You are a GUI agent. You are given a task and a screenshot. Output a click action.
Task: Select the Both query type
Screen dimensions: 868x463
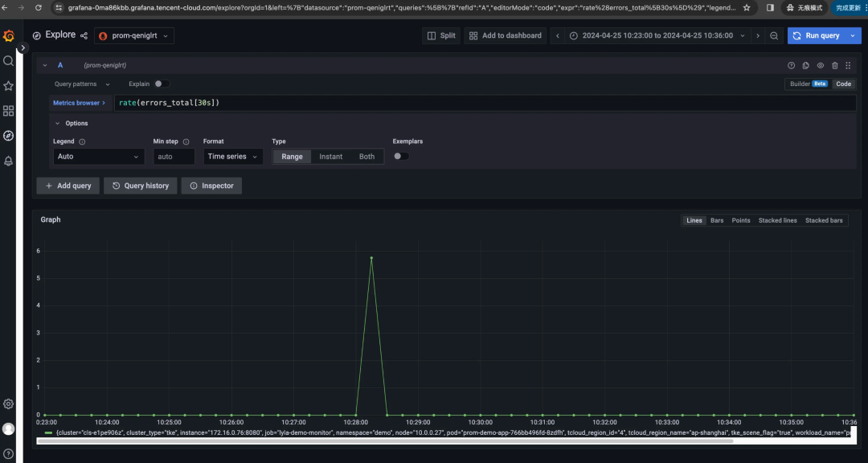point(367,157)
